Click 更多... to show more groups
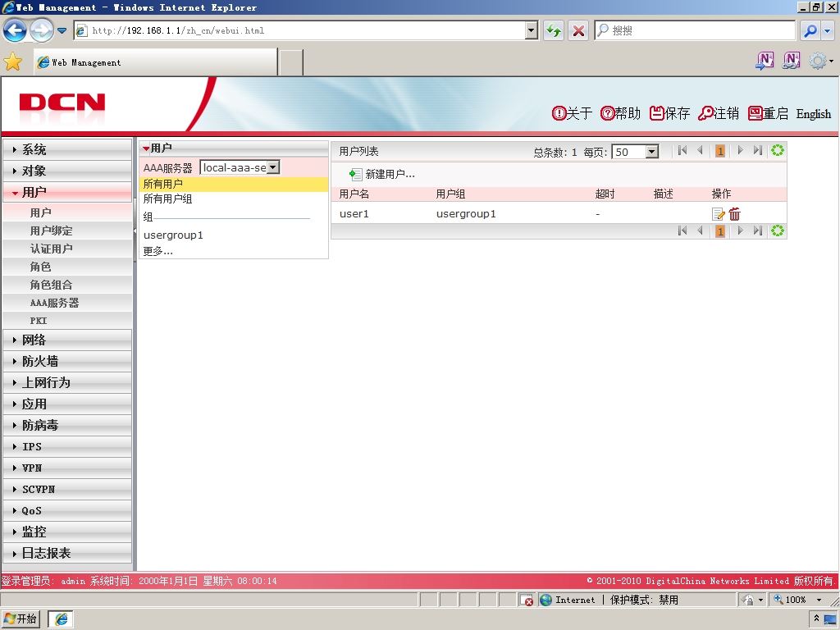This screenshot has width=840, height=630. coord(158,251)
